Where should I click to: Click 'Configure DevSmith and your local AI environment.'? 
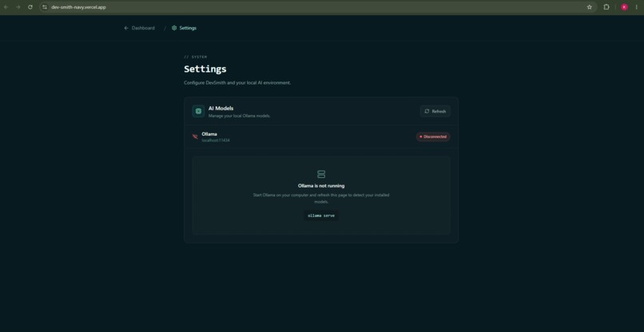pos(237,83)
